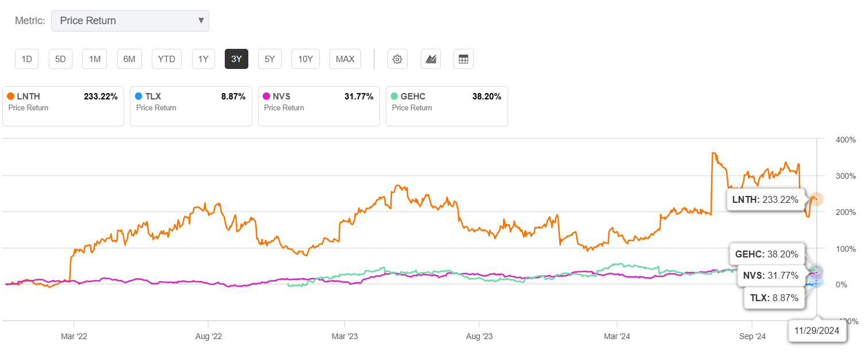
Task: Open the Price Return metric dropdown
Action: (130, 21)
